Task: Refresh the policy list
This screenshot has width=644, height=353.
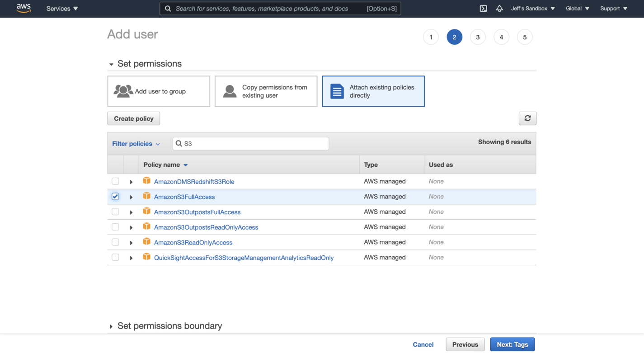Action: [527, 118]
